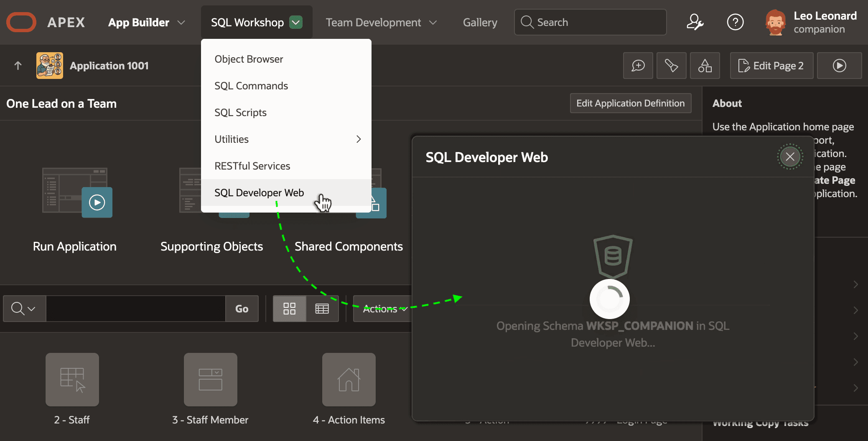Go up with the arrow beside Application 1001
This screenshot has width=868, height=441.
(18, 66)
